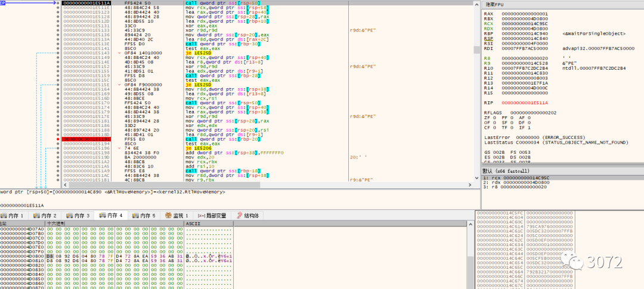Image resolution: width=644 pixels, height=289 pixels.
Task: Select the RDI register value 7FFB7AC50000
Action: [x=524, y=48]
